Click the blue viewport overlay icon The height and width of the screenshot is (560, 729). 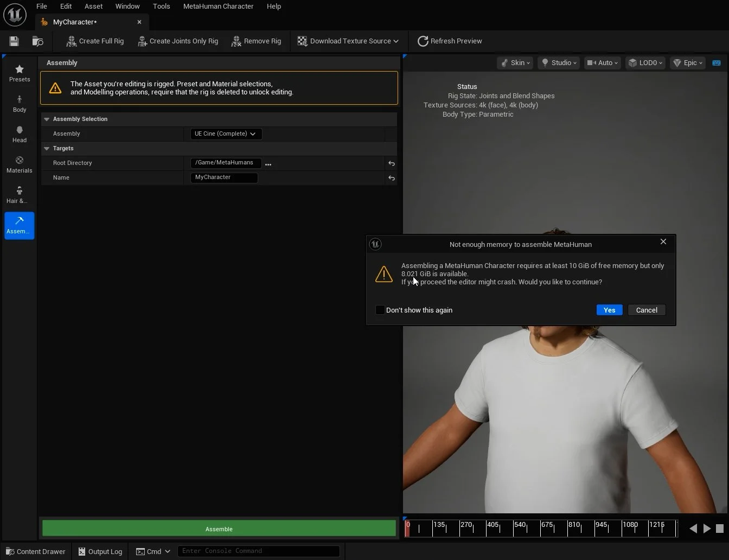coord(717,63)
